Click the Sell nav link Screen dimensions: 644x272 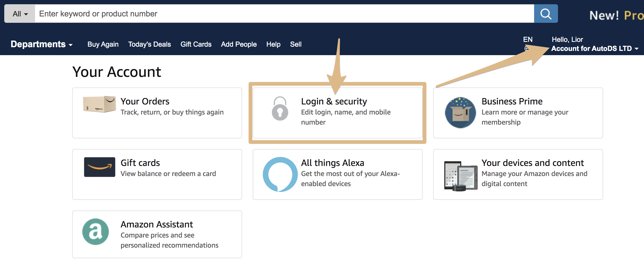point(296,44)
